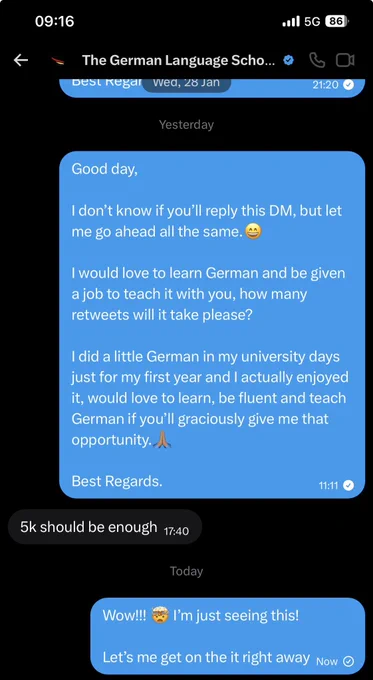Tap the blue verified badge icon
Viewport: 373px width, 680px height.
click(288, 60)
